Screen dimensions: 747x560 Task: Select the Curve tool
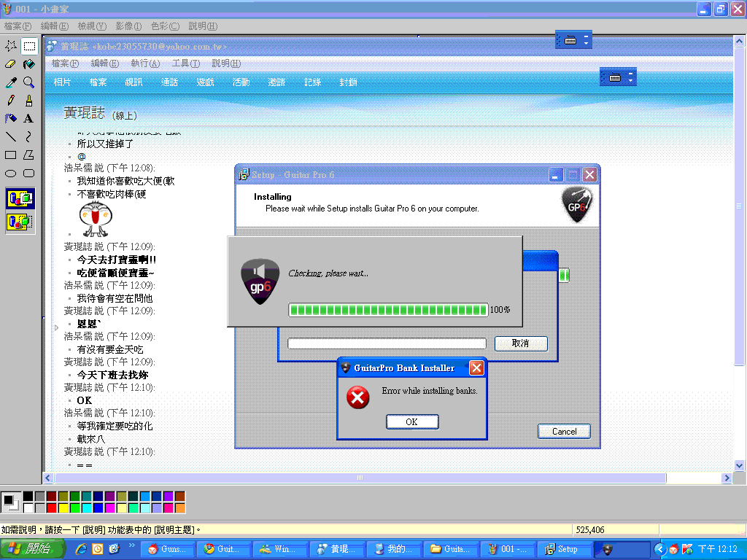[29, 136]
